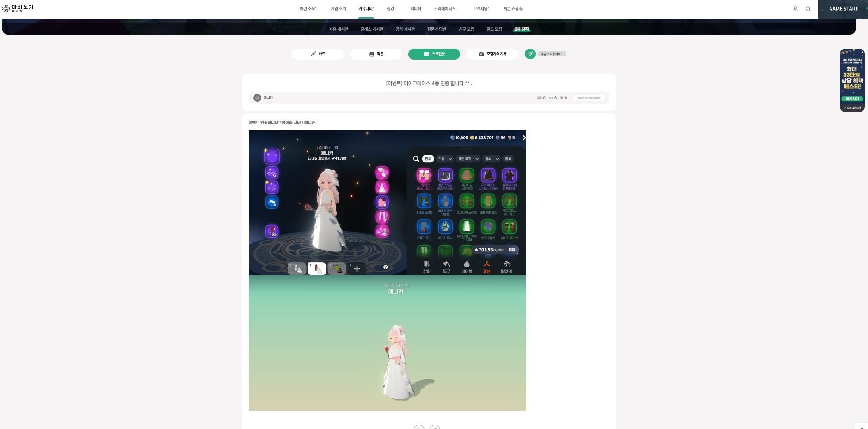Image resolution: width=868 pixels, height=429 pixels.
Task: Click the 정리 sort button in game screenshot
Action: pyautogui.click(x=512, y=250)
